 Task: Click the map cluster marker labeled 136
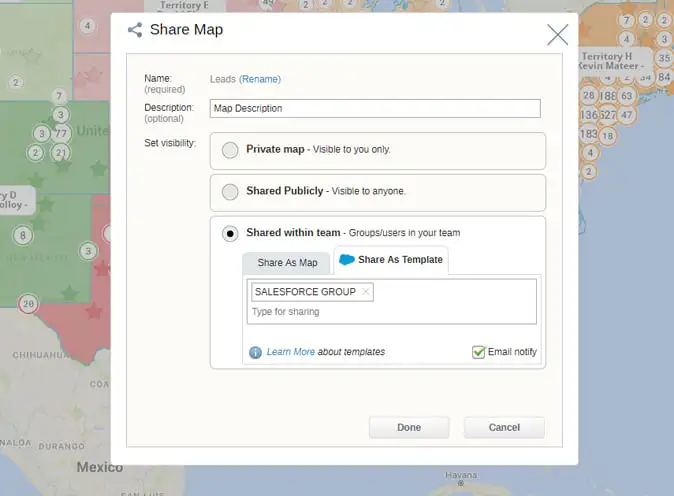click(x=588, y=115)
